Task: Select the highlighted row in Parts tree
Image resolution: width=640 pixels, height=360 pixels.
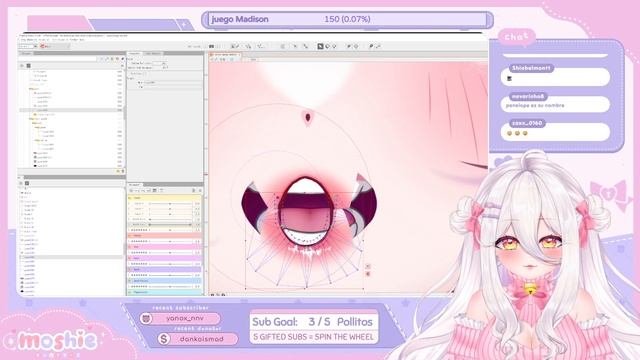Action: [x=71, y=110]
